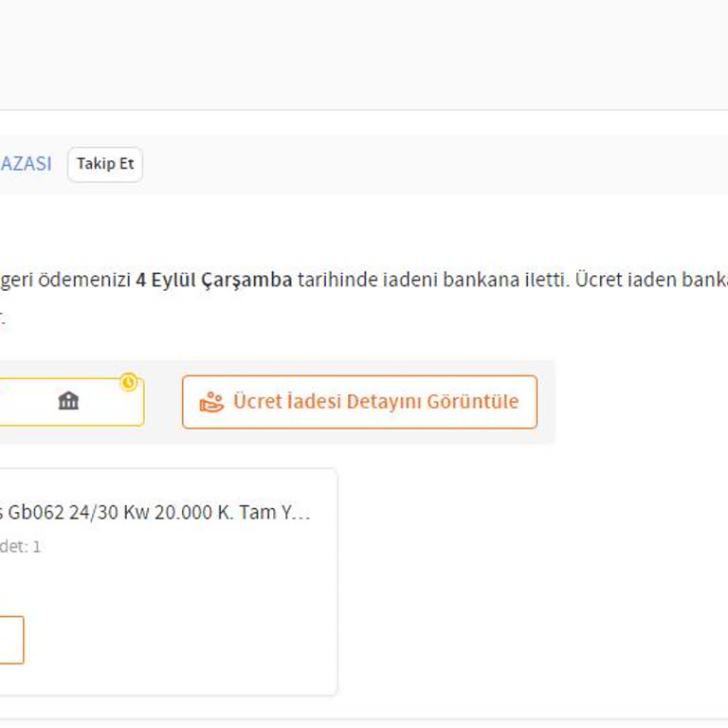Click text 'tarihinde iadeni bankana iletti'
Screen dimensions: 728x728
click(x=433, y=280)
